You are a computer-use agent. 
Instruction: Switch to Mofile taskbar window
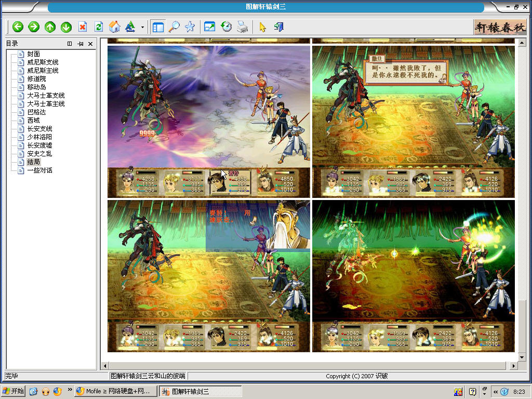click(x=115, y=392)
